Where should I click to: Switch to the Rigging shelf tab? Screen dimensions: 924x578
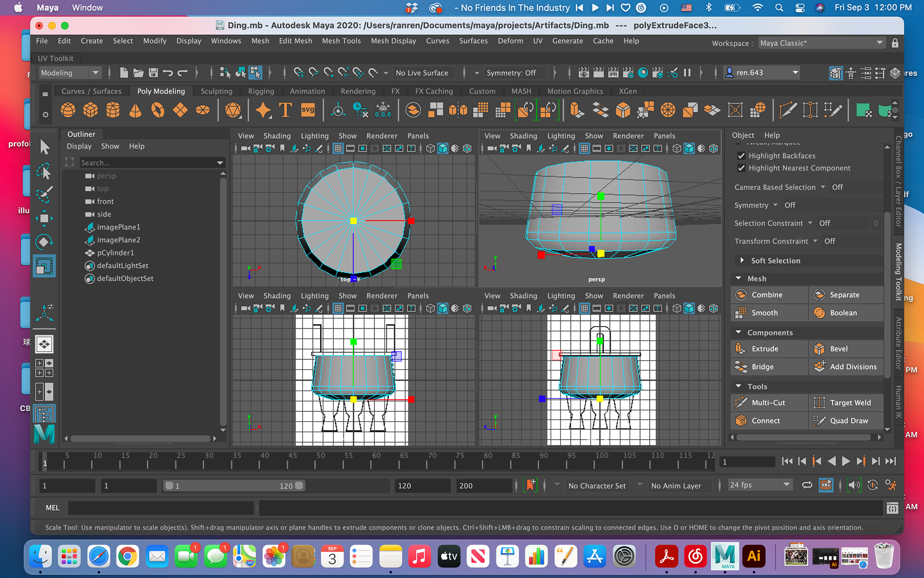pos(261,91)
